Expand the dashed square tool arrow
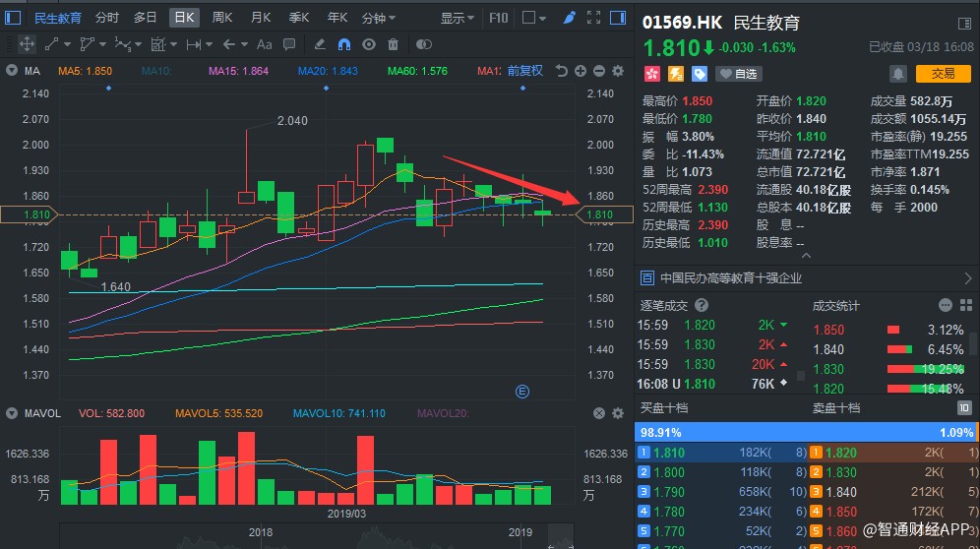Image resolution: width=980 pixels, height=549 pixels. (x=174, y=44)
